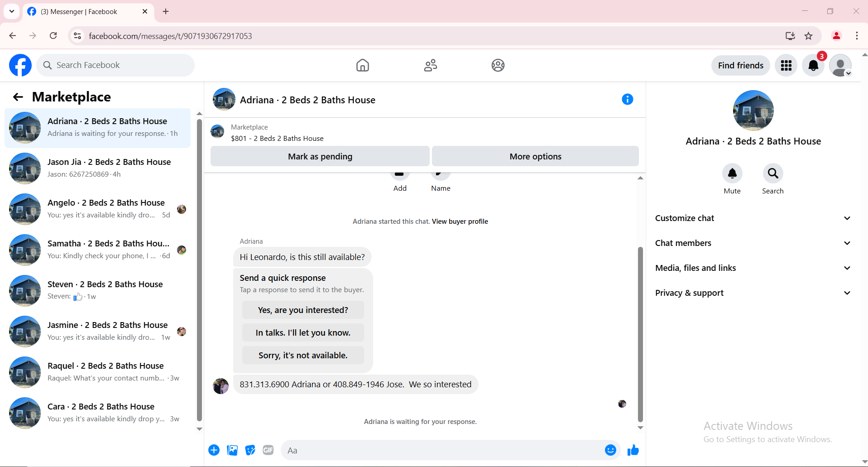The height and width of the screenshot is (467, 868).
Task: Open Cara conversation in the list
Action: pyautogui.click(x=97, y=413)
